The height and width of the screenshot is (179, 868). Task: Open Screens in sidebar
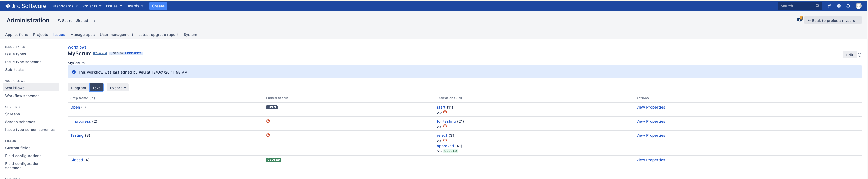coord(12,114)
